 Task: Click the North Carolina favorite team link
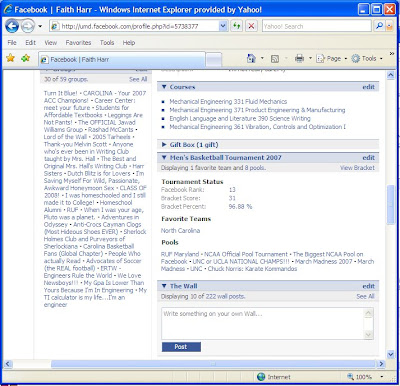coord(180,231)
